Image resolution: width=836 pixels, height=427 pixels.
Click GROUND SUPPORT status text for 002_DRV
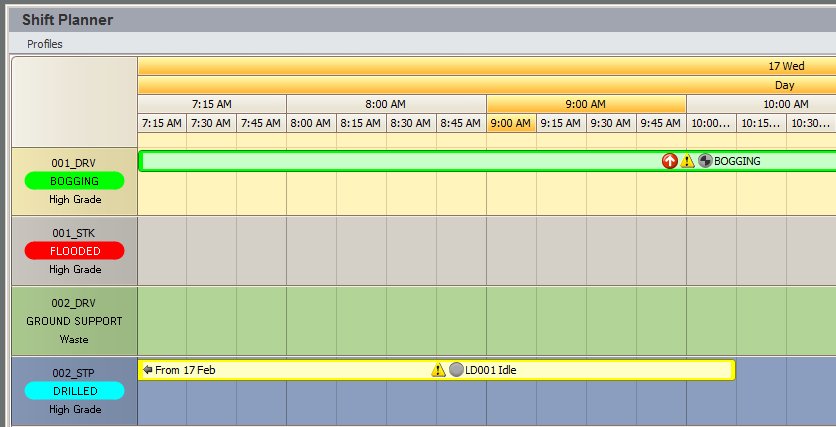74,321
